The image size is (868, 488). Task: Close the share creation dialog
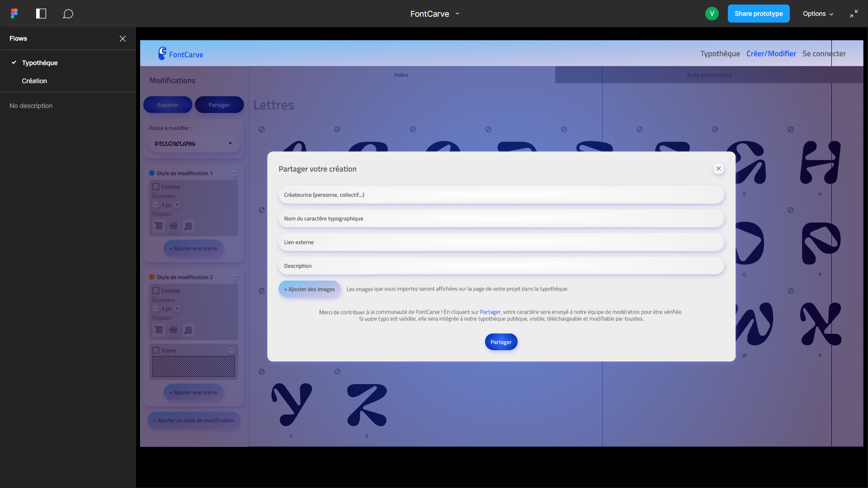coord(718,169)
